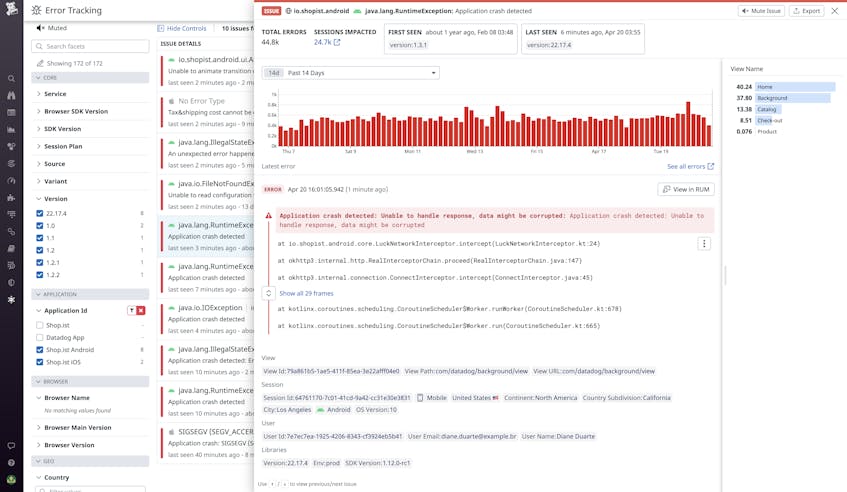Focus the Search facets input field
847x492 pixels.
point(90,46)
